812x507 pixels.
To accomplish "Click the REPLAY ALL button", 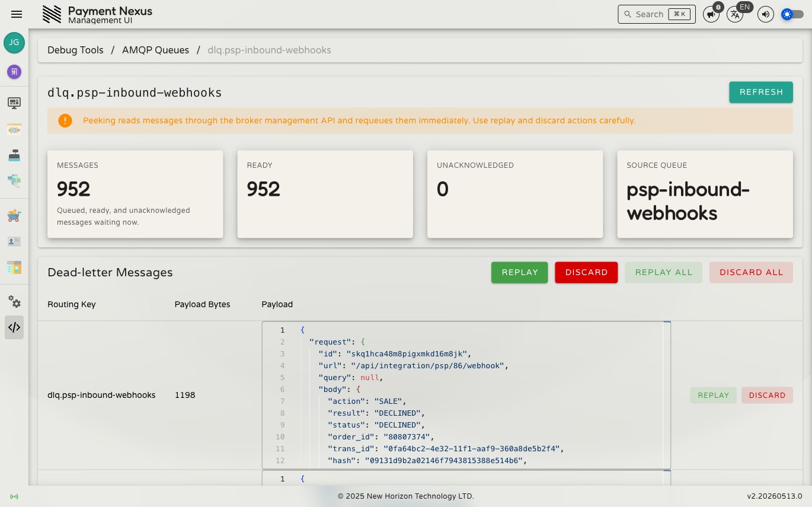I will 664,273.
